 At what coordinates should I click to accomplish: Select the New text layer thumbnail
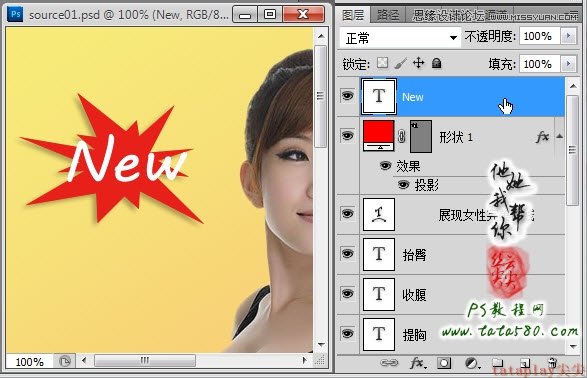tap(378, 96)
